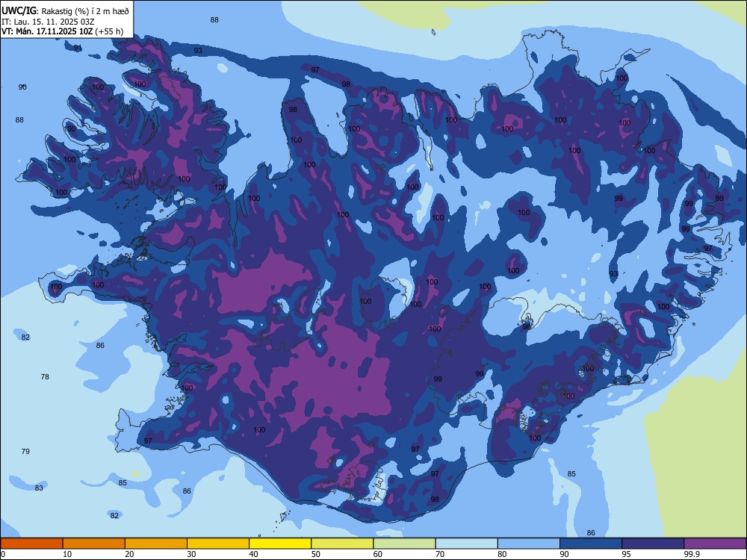Click the '30' legend tick label
747x560 pixels.
coord(191,554)
